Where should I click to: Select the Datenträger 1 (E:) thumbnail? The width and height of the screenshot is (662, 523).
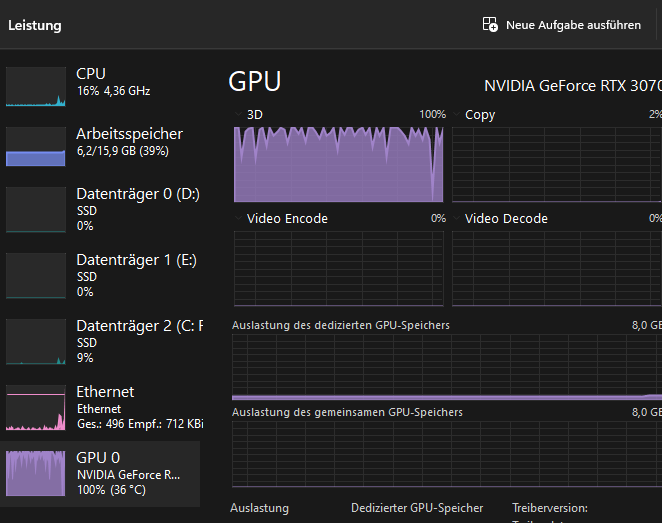pos(35,275)
